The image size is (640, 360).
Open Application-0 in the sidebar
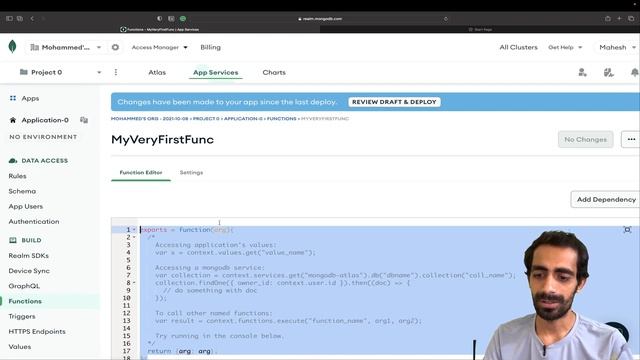tap(45, 120)
